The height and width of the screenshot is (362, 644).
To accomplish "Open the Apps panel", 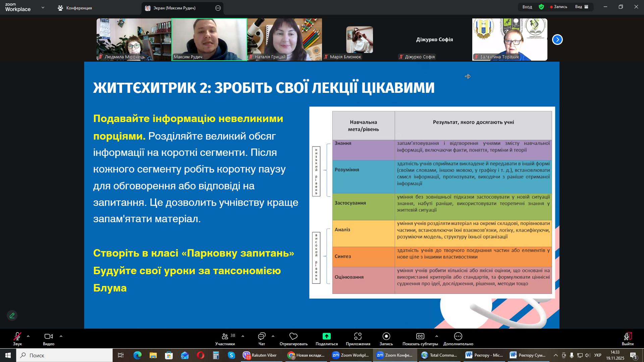I will pyautogui.click(x=358, y=336).
